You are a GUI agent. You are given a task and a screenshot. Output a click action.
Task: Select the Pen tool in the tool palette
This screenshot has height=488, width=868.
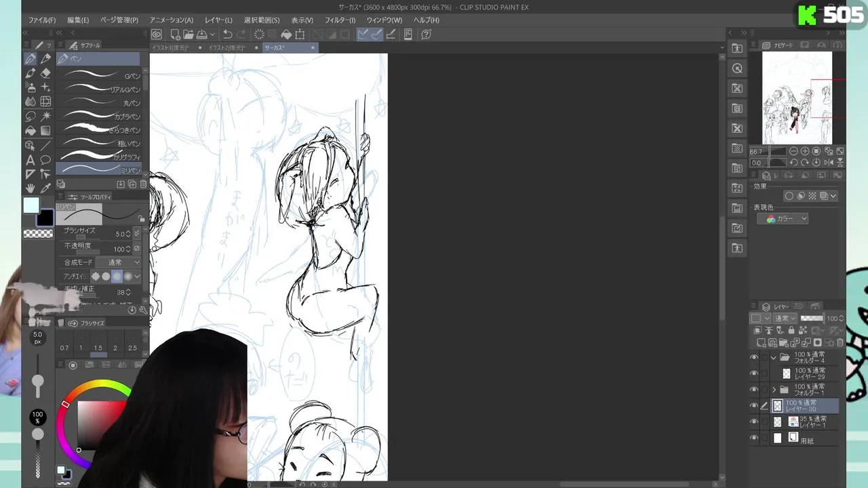pyautogui.click(x=31, y=59)
